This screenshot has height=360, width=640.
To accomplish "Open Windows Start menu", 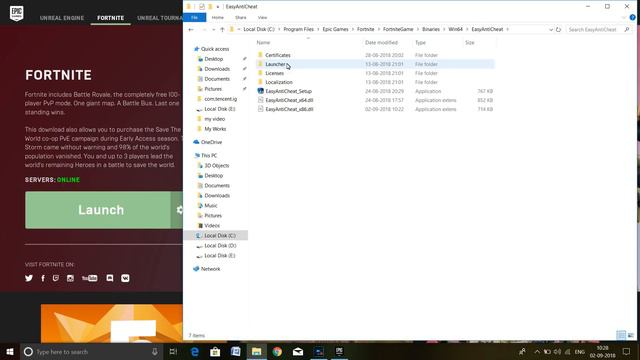I will click(x=10, y=351).
